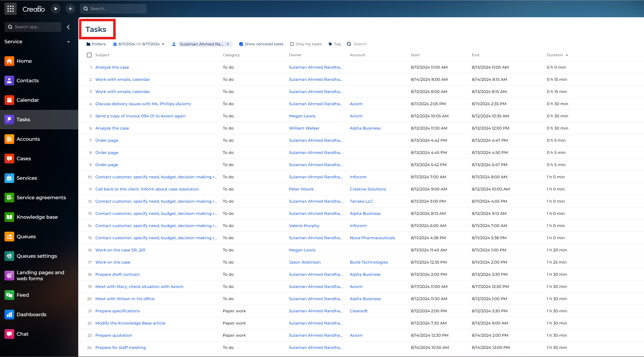Collapse the left sidebar panel
Image resolution: width=644 pixels, height=357 pixels.
(68, 27)
